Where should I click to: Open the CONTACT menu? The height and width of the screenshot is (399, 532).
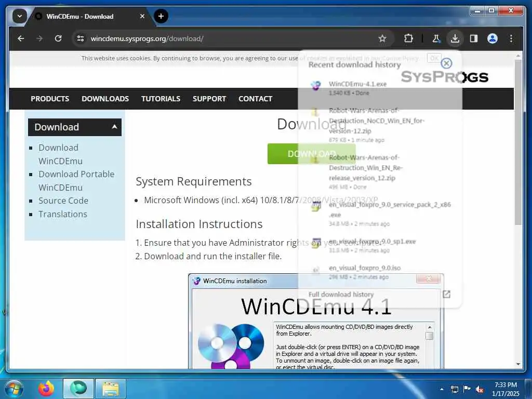(256, 99)
